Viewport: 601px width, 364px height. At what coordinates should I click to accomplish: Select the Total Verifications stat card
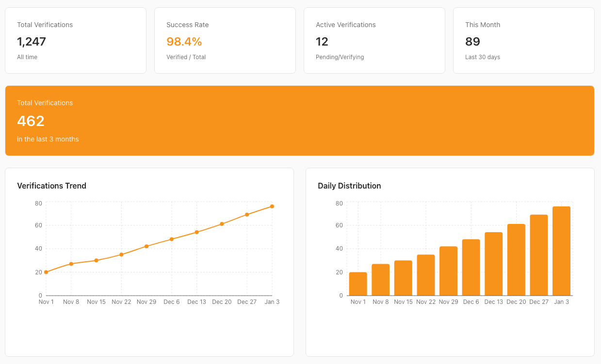(x=75, y=40)
